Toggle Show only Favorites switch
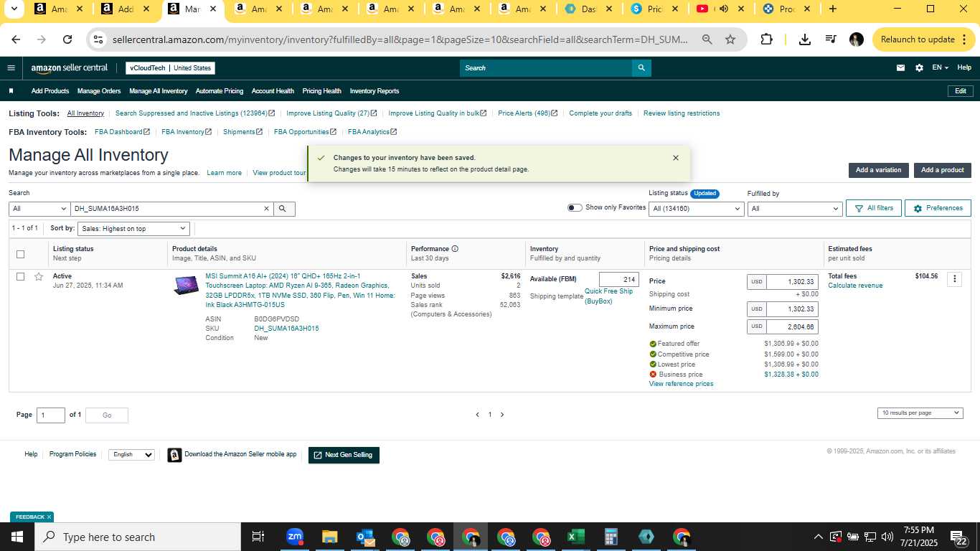The image size is (980, 551). click(x=575, y=208)
